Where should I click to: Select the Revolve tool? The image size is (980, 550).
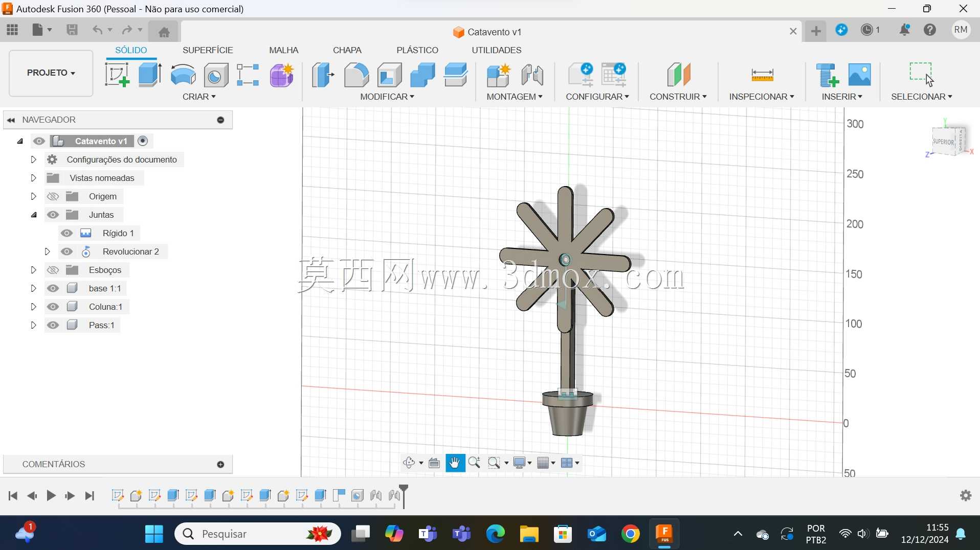pyautogui.click(x=183, y=75)
